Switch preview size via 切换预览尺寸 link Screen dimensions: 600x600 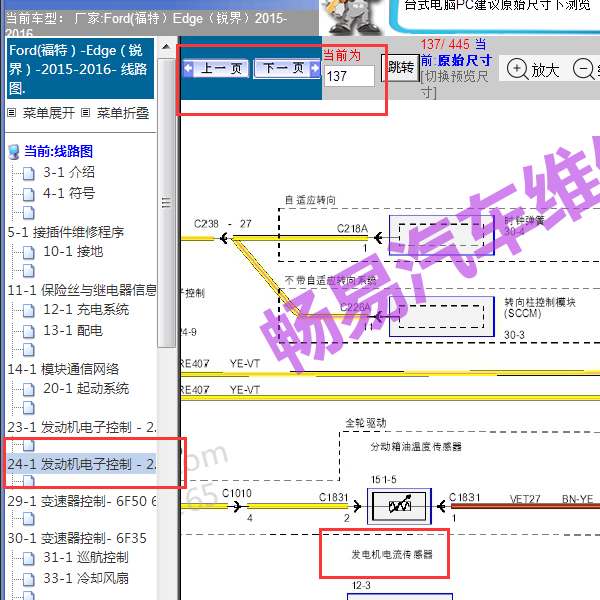tap(454, 84)
